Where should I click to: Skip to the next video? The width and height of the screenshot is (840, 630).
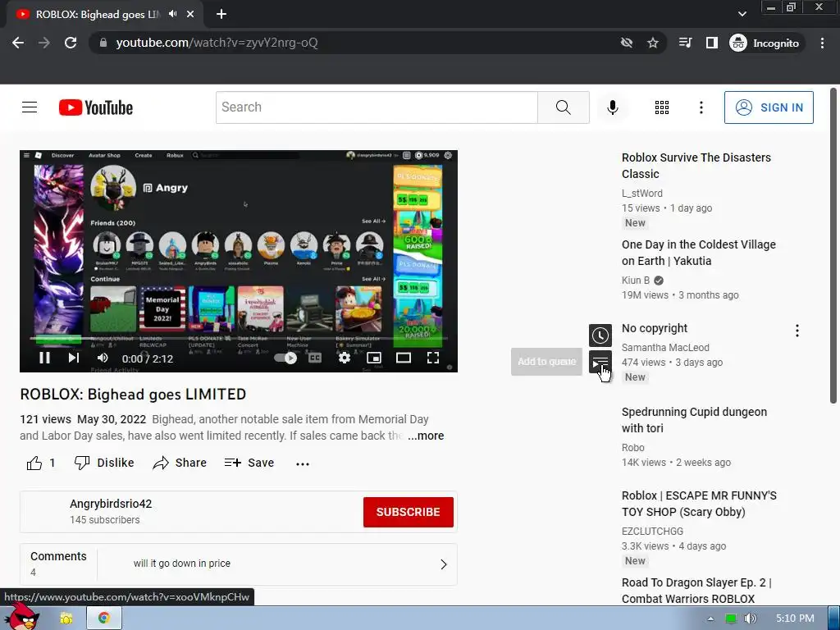73,358
